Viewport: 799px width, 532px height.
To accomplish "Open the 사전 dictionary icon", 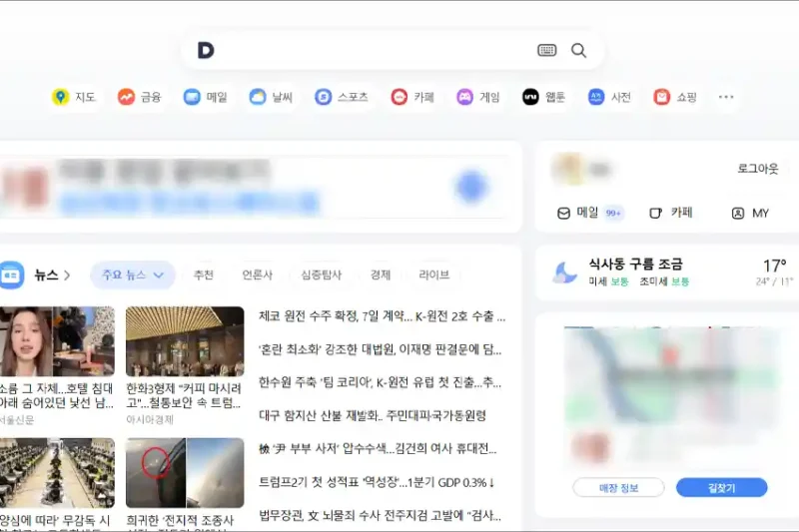I will [x=596, y=97].
